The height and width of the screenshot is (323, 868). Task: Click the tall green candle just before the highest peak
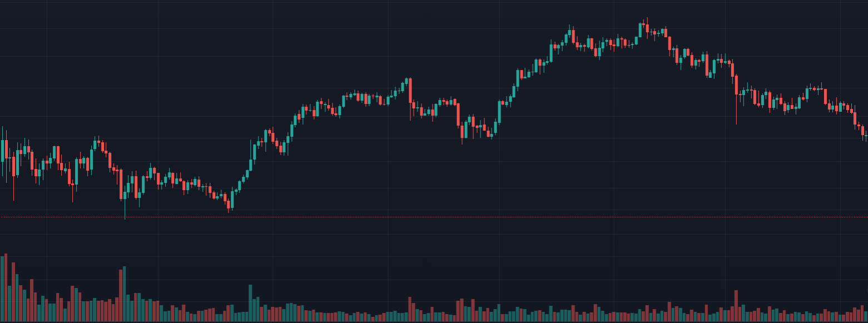coord(639,30)
